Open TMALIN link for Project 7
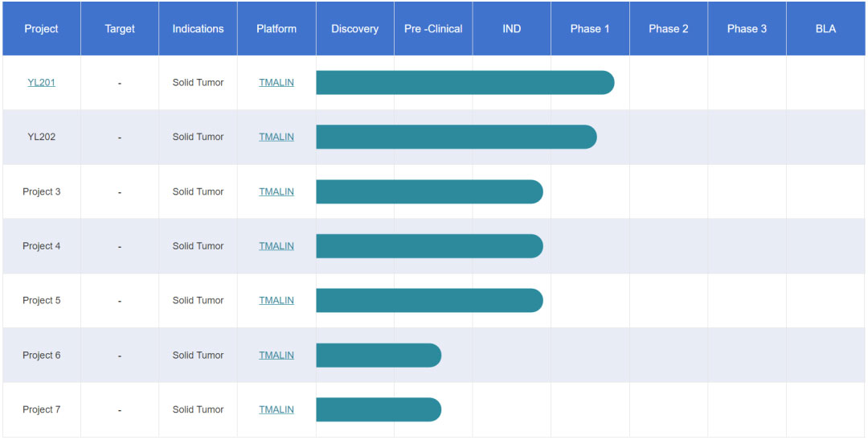 pos(276,409)
